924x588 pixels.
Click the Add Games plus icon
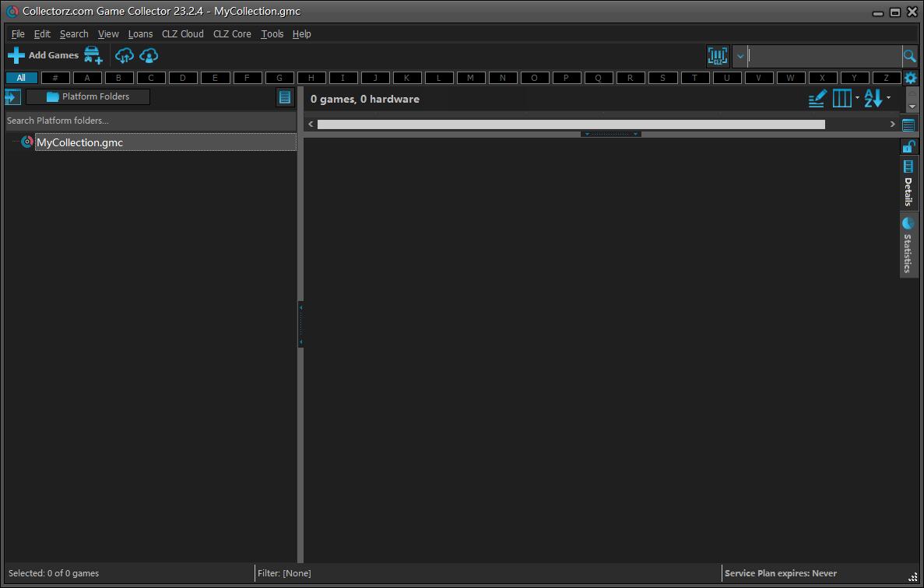[16, 55]
